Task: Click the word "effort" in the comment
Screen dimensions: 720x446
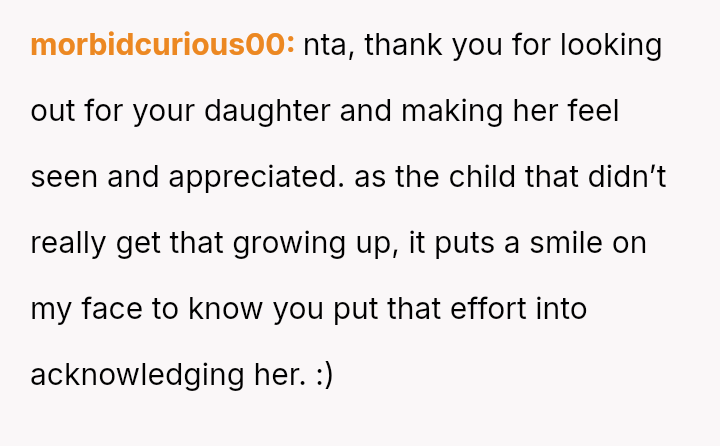Action: [x=478, y=309]
